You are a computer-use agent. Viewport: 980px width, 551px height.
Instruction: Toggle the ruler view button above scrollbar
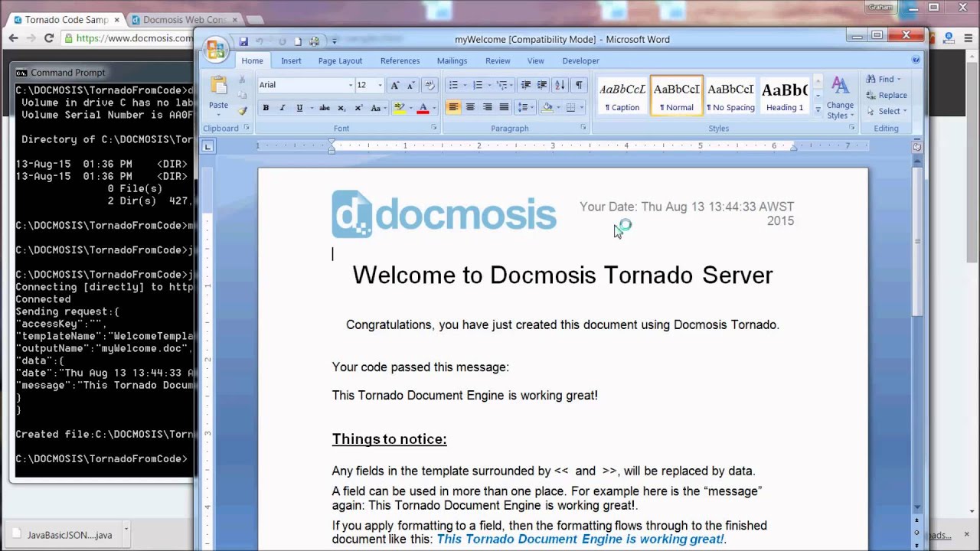coord(917,146)
